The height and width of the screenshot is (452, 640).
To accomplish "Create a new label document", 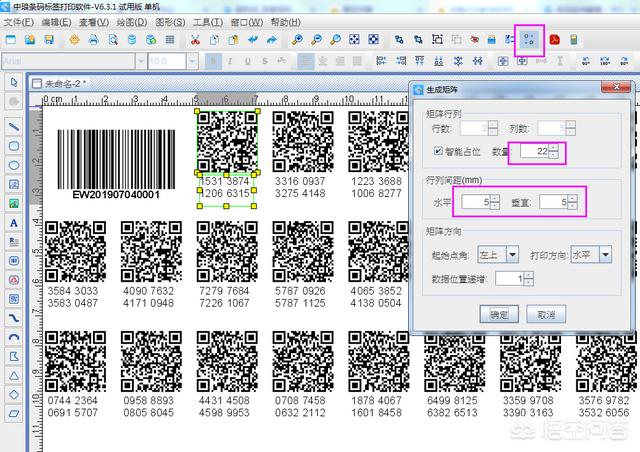I will 11,40.
